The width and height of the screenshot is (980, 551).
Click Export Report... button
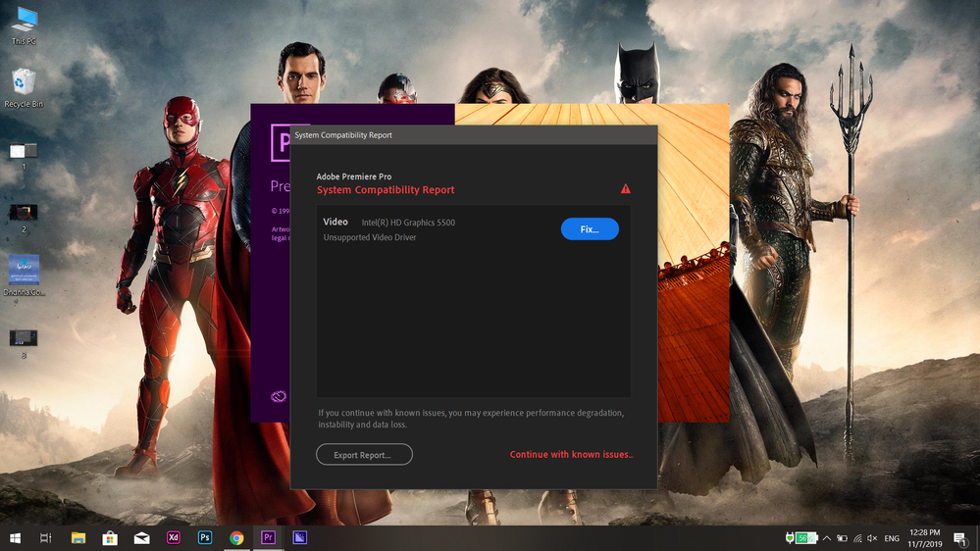click(364, 455)
